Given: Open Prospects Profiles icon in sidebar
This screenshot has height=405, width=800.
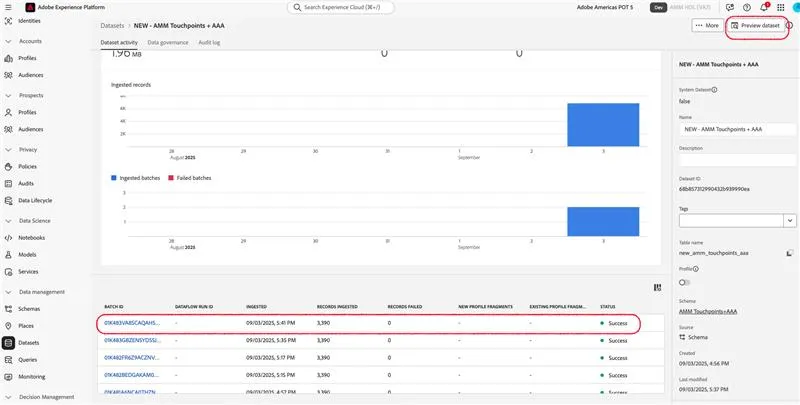Looking at the screenshot, I should coord(8,112).
